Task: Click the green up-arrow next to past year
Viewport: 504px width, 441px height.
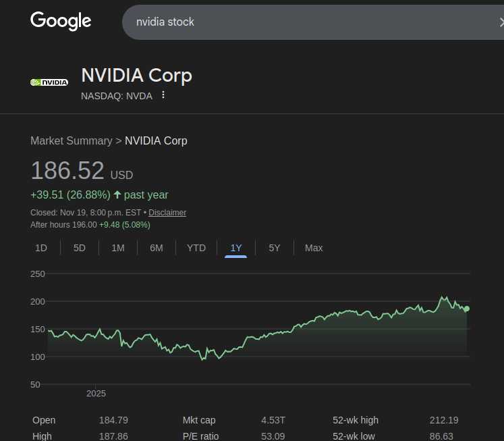Action: (x=117, y=195)
